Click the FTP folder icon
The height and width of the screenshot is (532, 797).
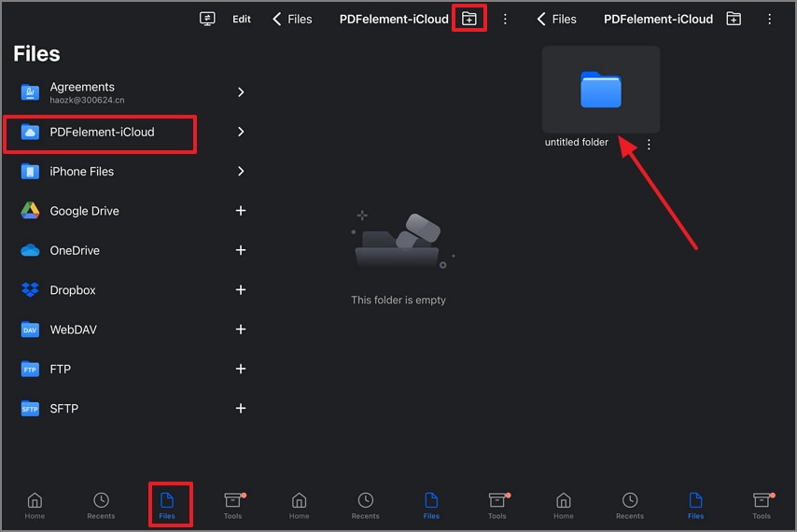point(30,369)
